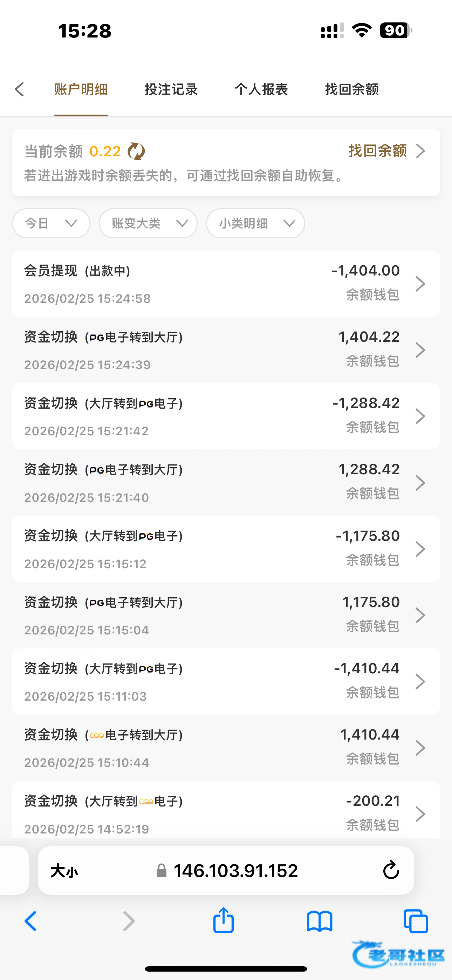The height and width of the screenshot is (980, 452).
Task: Switch to the 个人报表 tab
Action: [x=261, y=90]
